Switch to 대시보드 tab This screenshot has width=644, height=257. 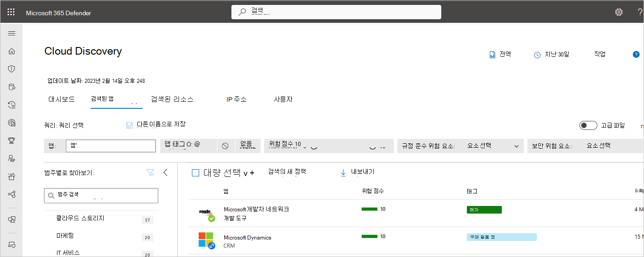(61, 99)
